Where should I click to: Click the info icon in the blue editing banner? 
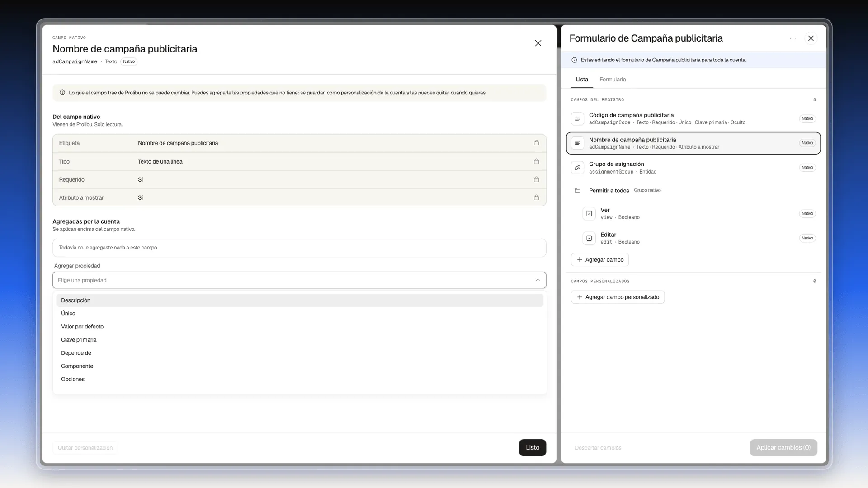574,60
